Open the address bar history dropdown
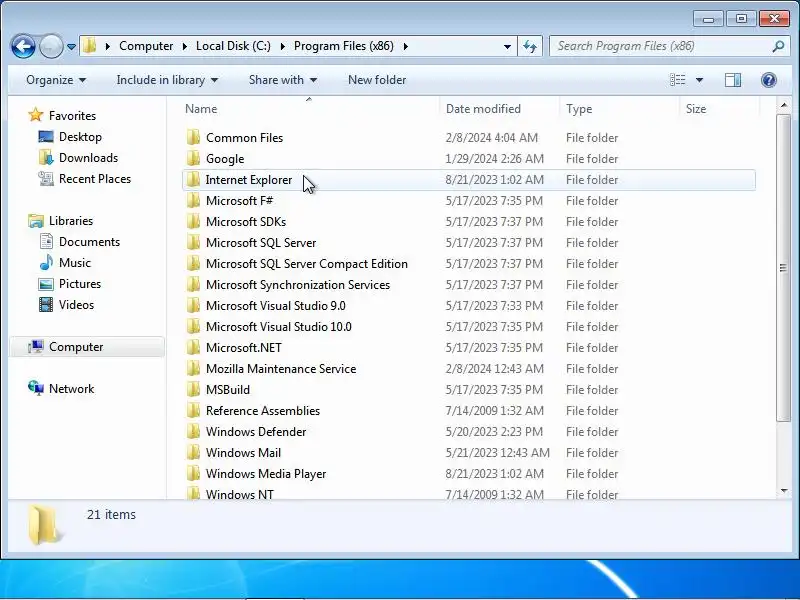 507,46
